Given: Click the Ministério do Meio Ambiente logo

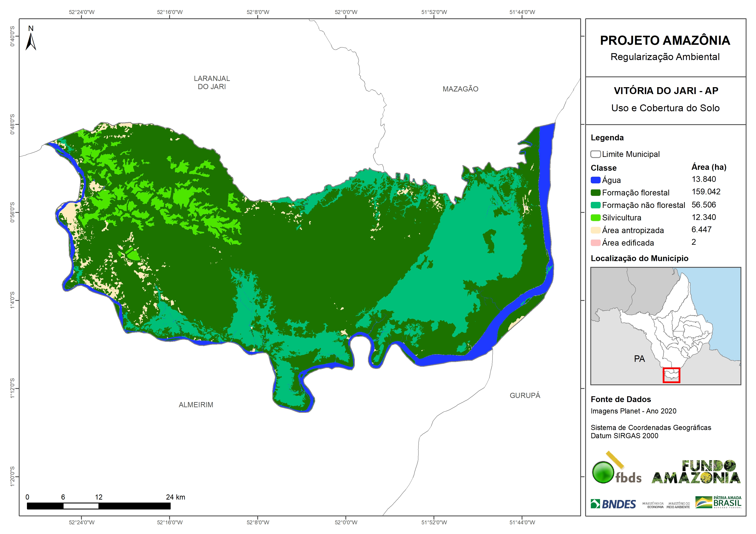Looking at the screenshot, I should [678, 505].
